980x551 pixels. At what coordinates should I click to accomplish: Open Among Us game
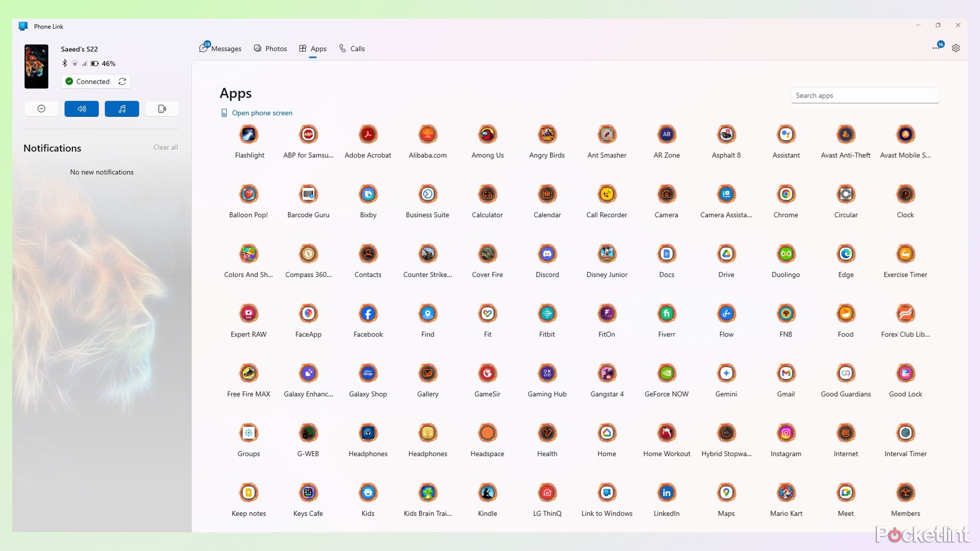487,134
